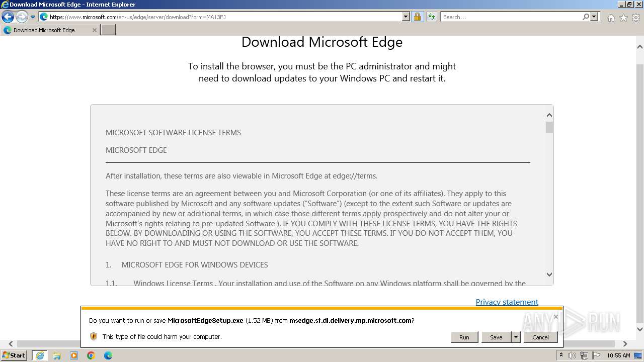644x362 pixels.
Task: Open the Home page icon
Action: 611,18
